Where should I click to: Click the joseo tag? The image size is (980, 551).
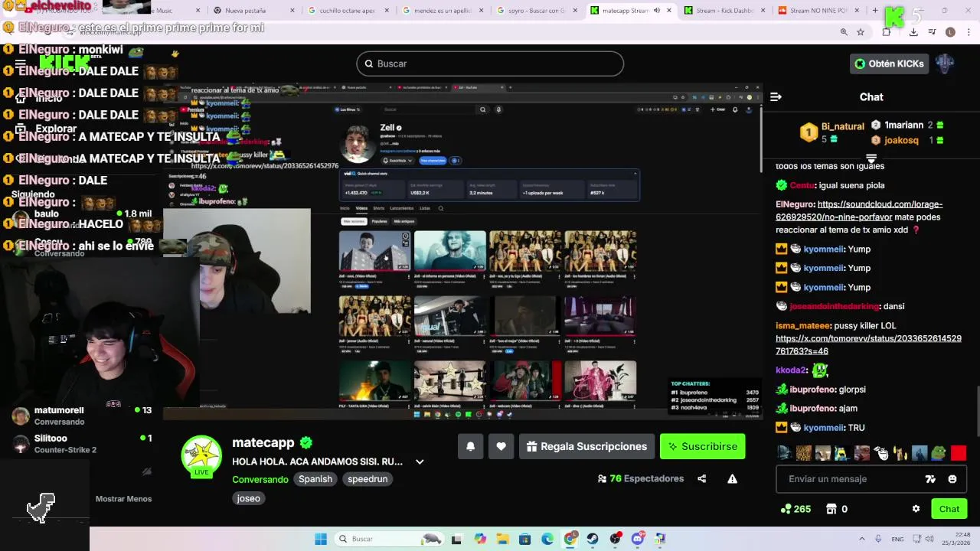248,498
